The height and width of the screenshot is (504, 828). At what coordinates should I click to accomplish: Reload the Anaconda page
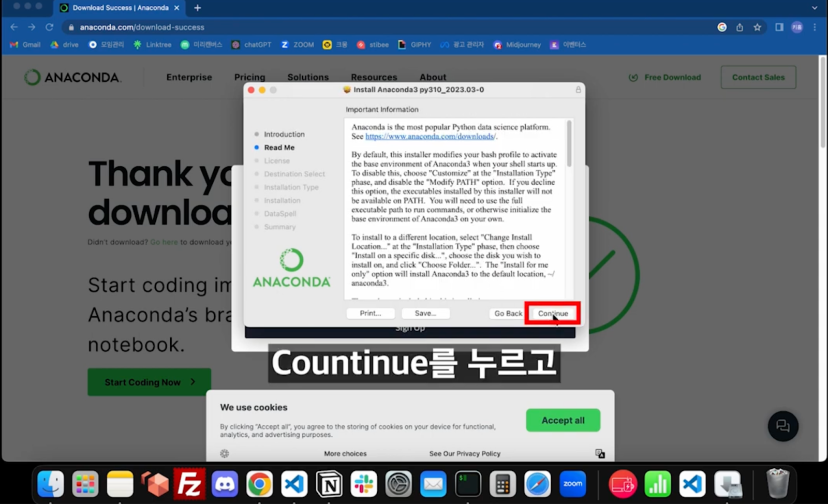coord(49,27)
